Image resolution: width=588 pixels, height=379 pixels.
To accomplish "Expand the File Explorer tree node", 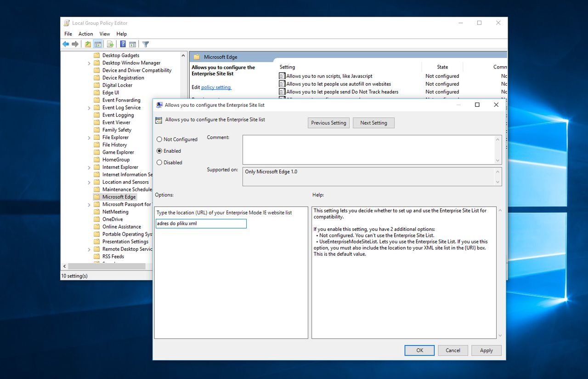I will click(89, 138).
